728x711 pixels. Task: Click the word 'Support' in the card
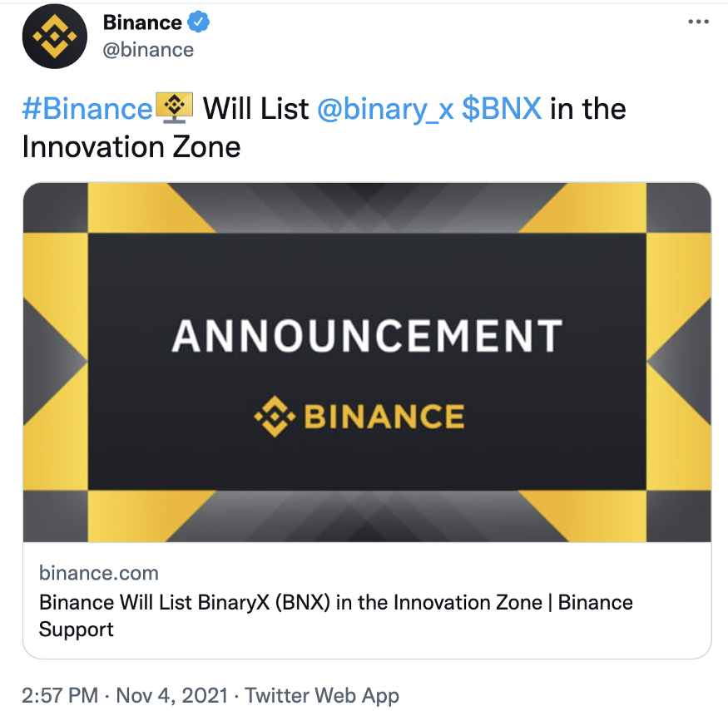(x=76, y=630)
